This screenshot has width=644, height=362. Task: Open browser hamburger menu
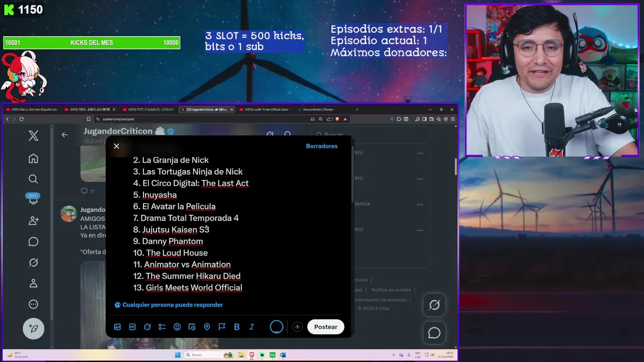(453, 119)
